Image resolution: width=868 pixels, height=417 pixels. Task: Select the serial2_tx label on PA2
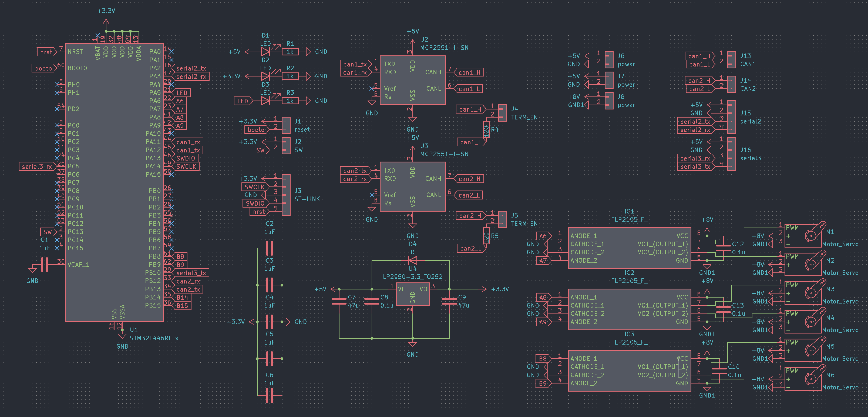191,68
